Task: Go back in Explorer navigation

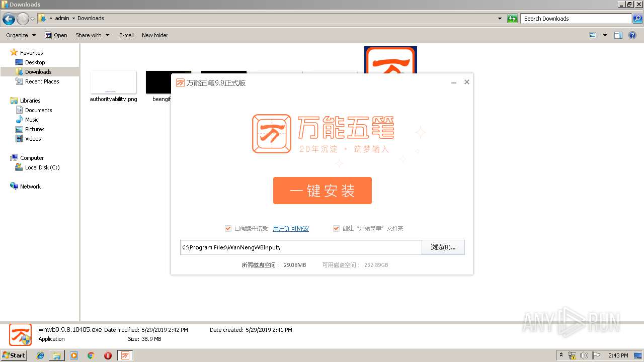Action: (x=9, y=19)
